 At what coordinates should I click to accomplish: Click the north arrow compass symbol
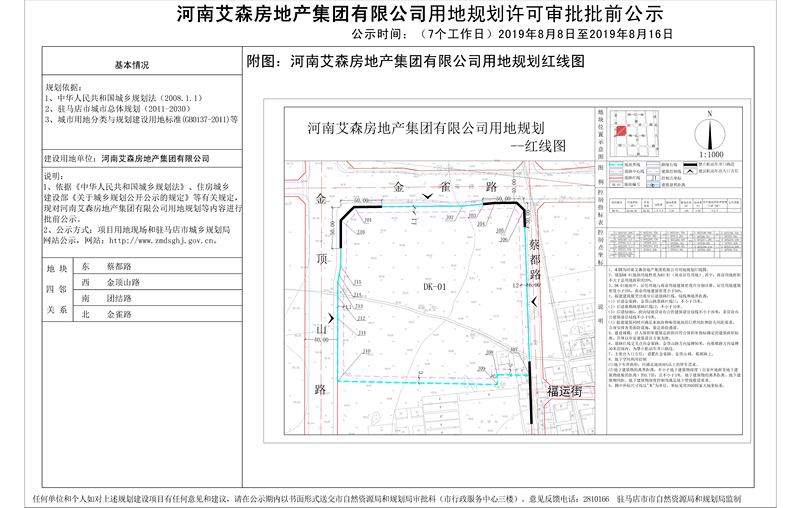click(x=710, y=133)
